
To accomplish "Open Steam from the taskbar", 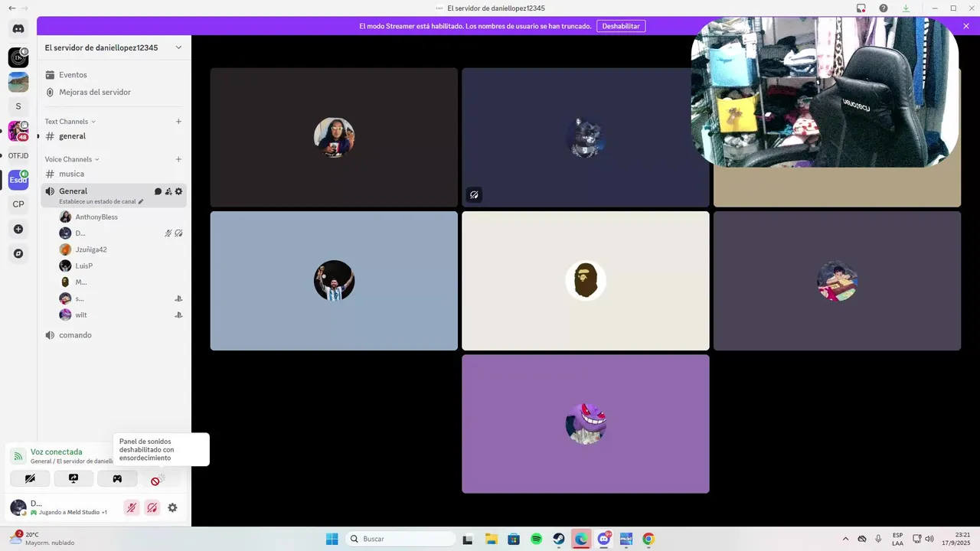I will coord(559,539).
